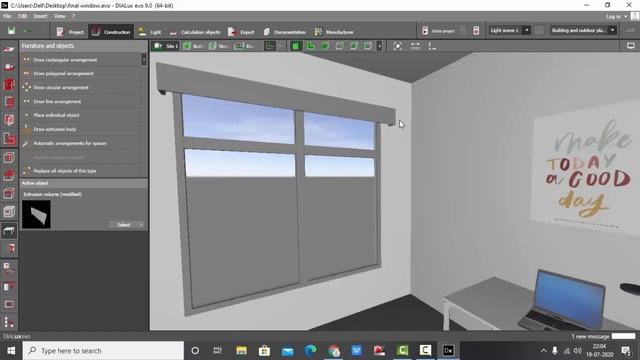Choose Replace all objects of this type
The height and width of the screenshot is (360, 640).
pos(81,171)
